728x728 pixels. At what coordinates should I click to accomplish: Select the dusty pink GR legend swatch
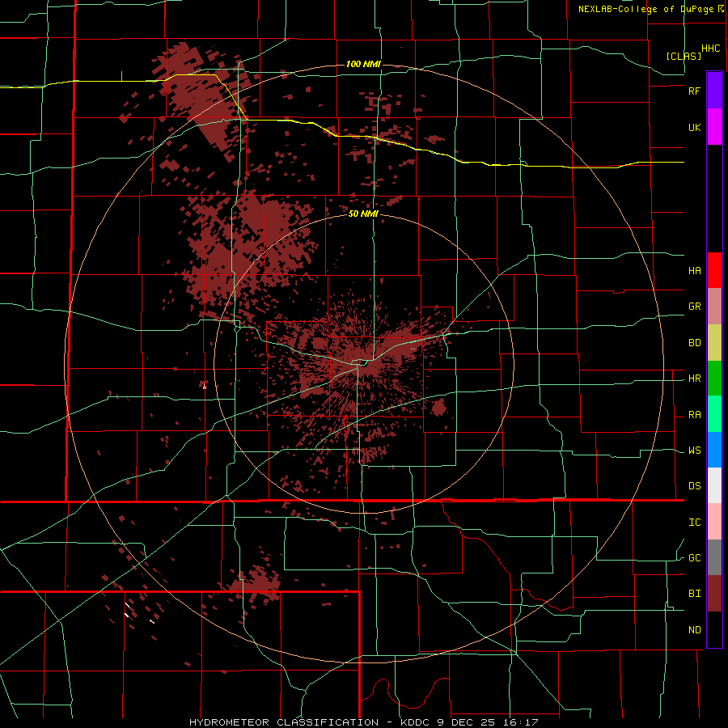[x=714, y=307]
